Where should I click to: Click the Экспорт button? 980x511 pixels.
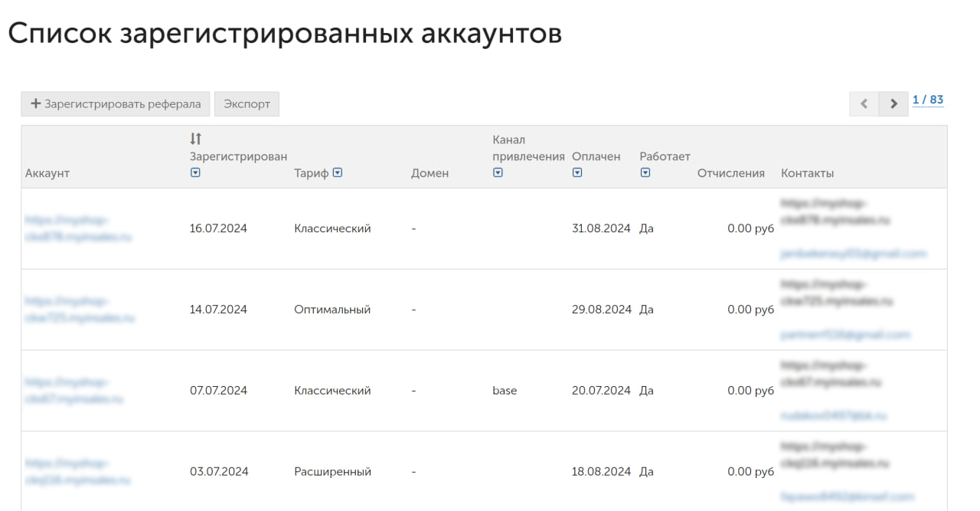point(247,104)
